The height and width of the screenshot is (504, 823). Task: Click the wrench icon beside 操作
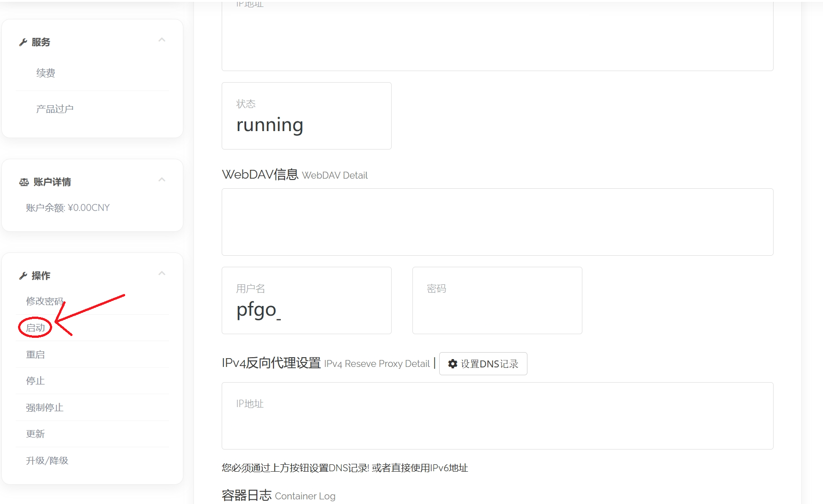pyautogui.click(x=23, y=276)
